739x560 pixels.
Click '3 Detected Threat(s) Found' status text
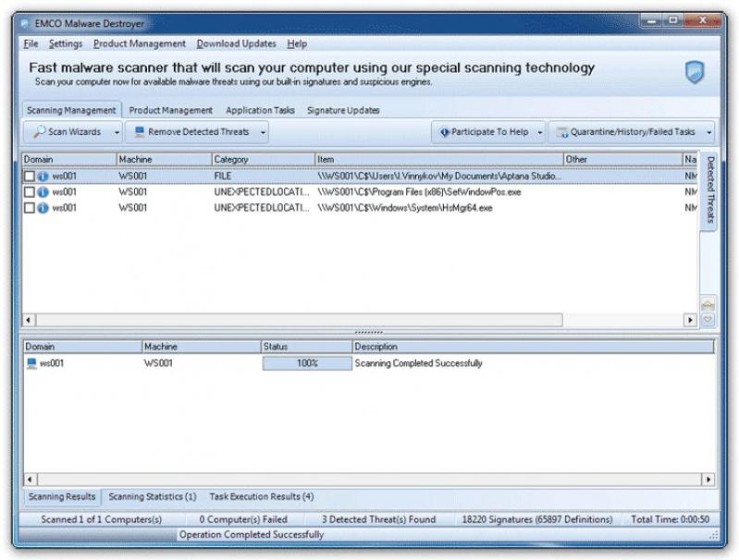click(378, 519)
